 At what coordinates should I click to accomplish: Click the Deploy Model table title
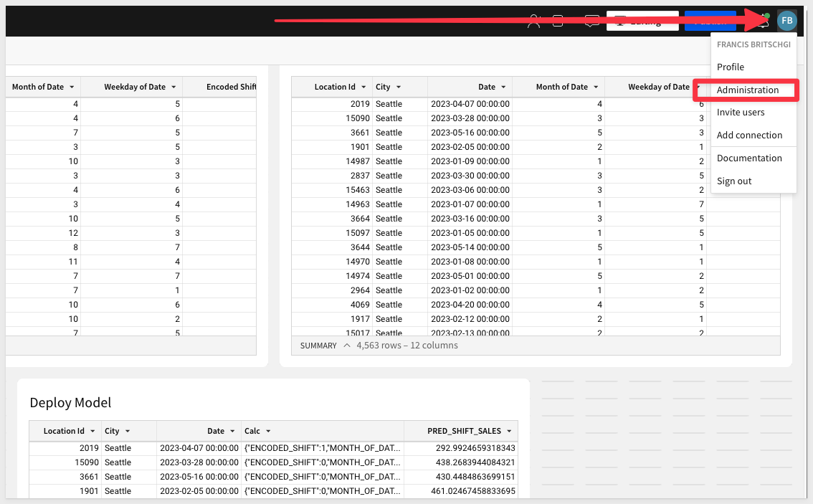pyautogui.click(x=70, y=402)
